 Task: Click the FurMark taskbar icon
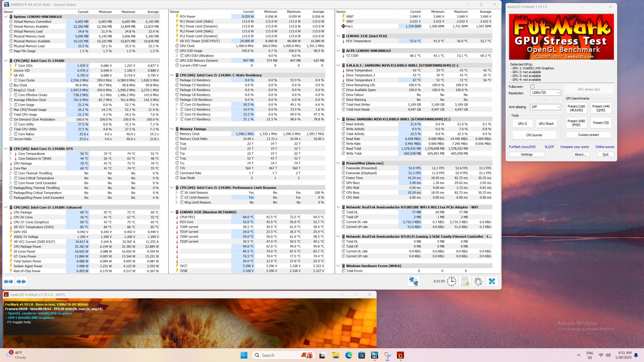coord(400,355)
